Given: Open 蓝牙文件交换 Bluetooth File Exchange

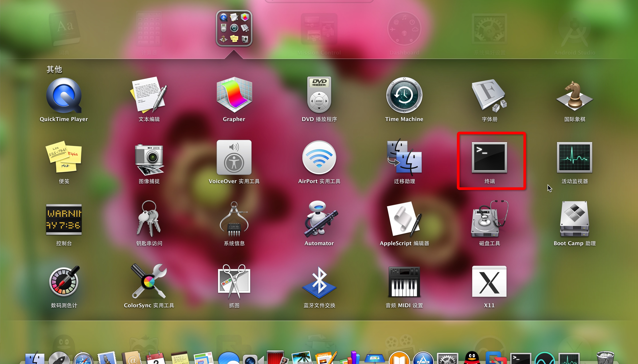Looking at the screenshot, I should click(319, 282).
